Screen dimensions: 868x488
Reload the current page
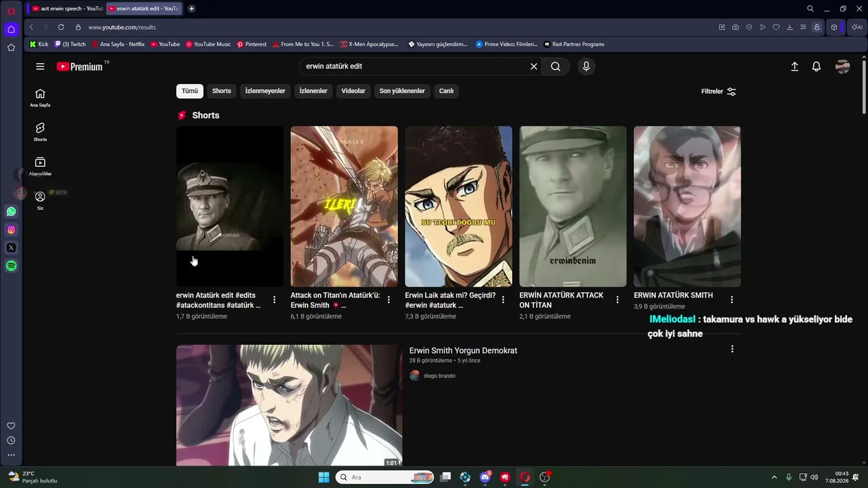click(61, 27)
